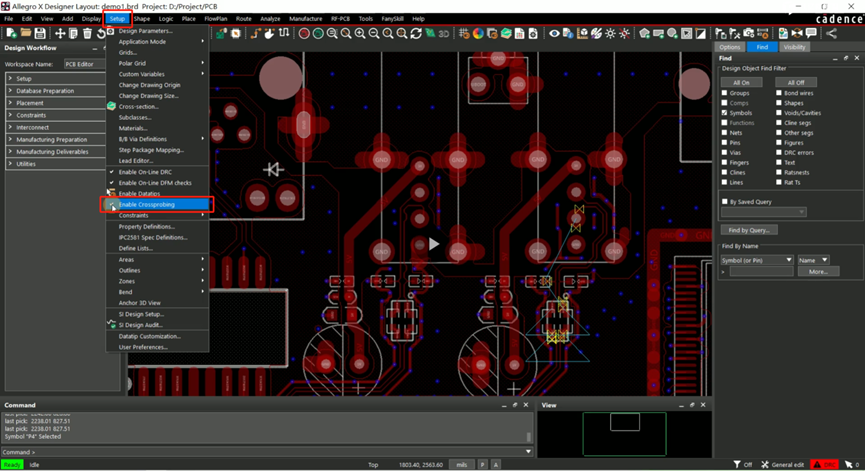Click the Add circle shape icon
Viewport: 865px width, 471px height.
point(672,34)
